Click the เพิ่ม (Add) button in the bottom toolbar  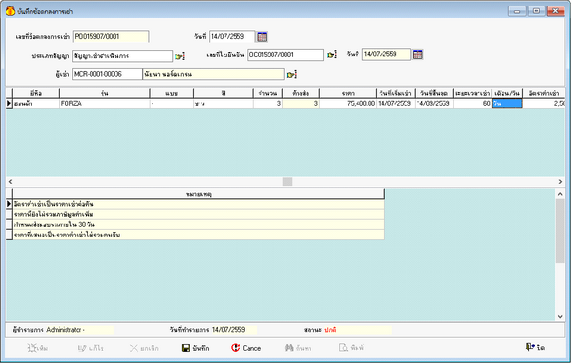point(38,348)
